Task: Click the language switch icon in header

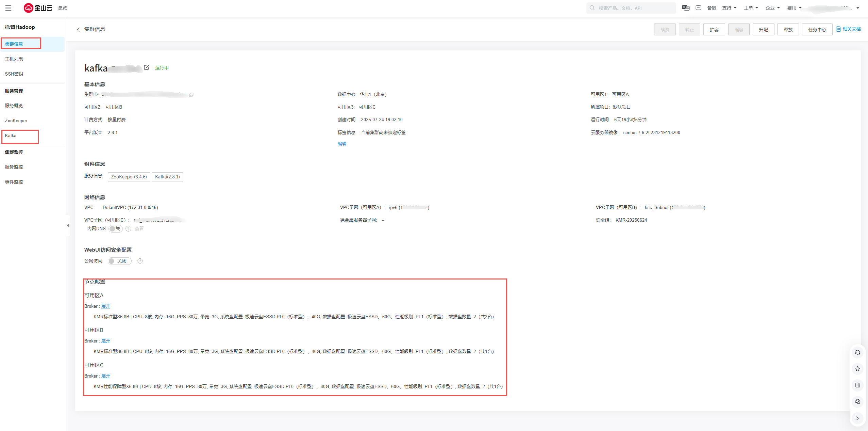Action: [x=686, y=8]
